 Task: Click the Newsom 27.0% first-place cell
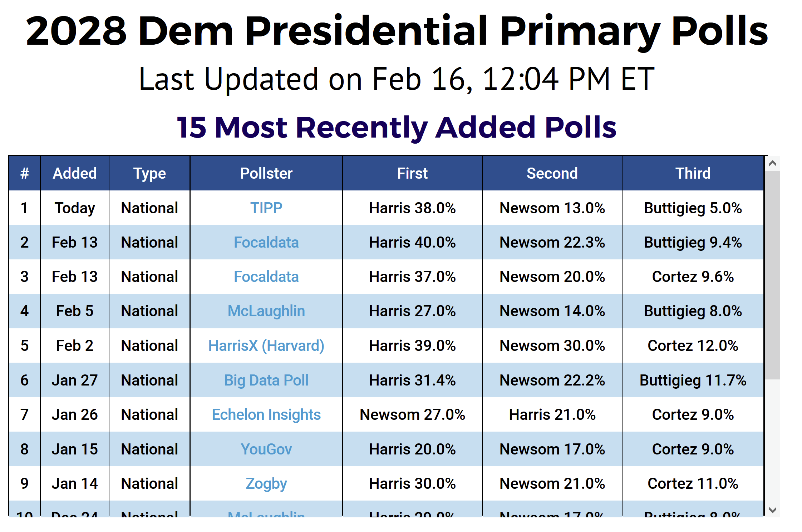(x=412, y=414)
